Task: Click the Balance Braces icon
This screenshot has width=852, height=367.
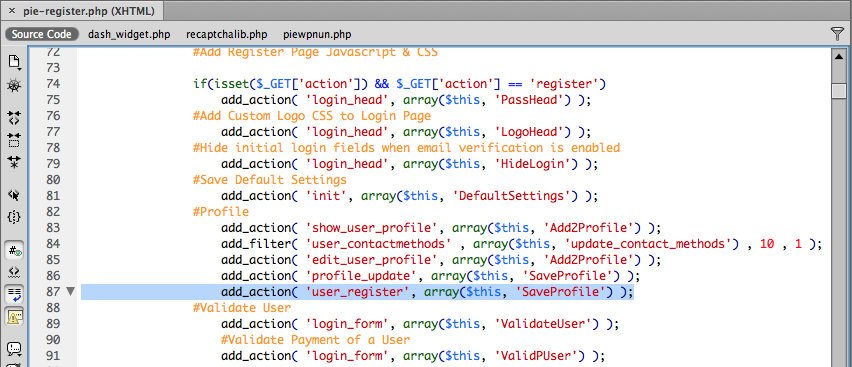Action: point(14,217)
